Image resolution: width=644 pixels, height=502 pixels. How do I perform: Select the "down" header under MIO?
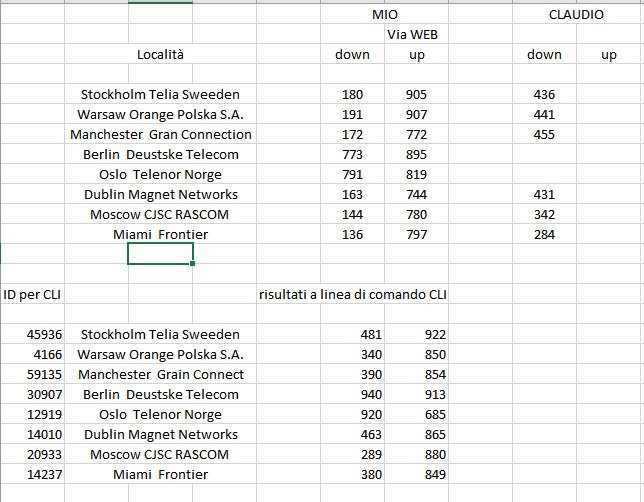(x=352, y=55)
